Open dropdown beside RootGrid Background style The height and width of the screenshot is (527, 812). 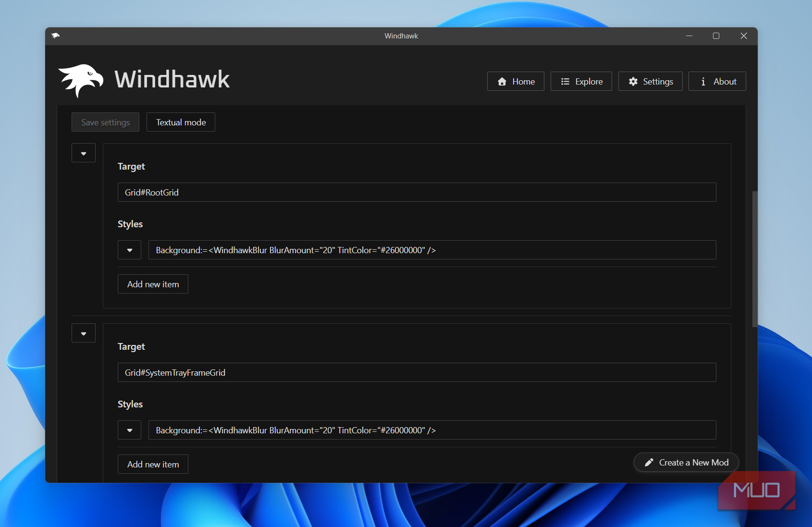(129, 250)
